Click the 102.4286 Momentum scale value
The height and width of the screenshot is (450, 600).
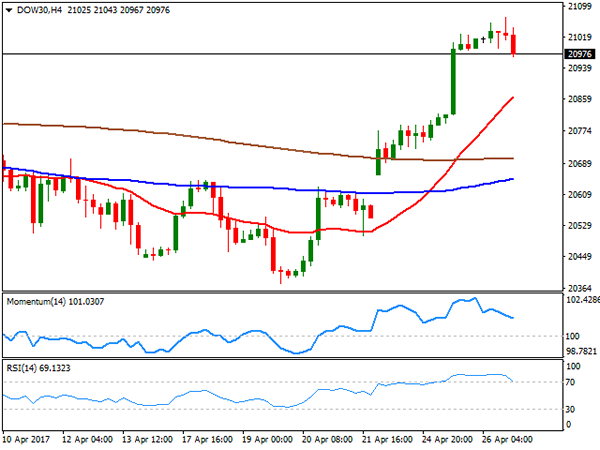tap(582, 300)
